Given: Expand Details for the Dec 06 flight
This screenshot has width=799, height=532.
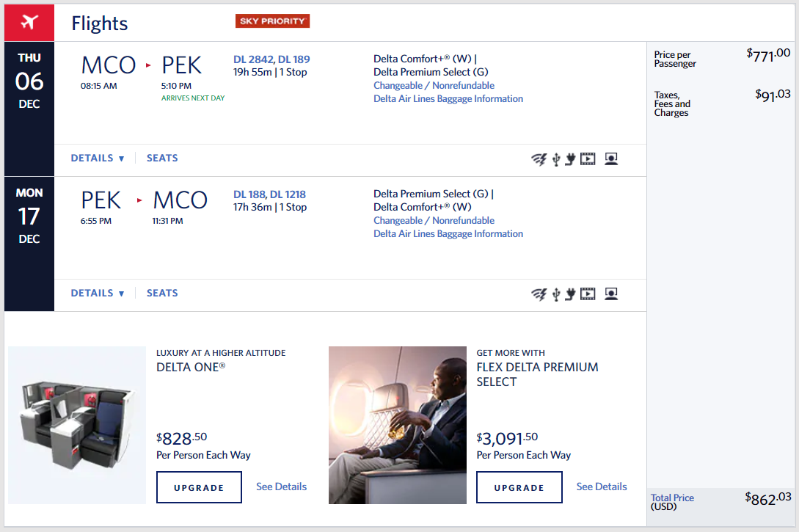Looking at the screenshot, I should click(x=98, y=158).
